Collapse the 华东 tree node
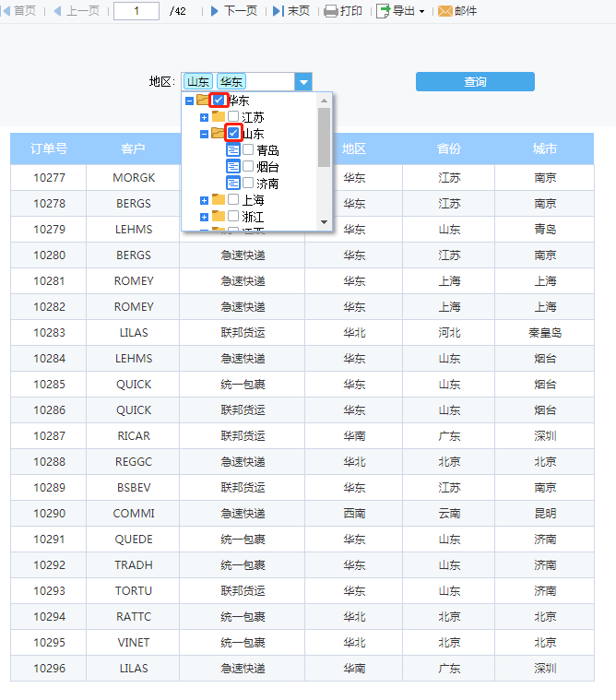This screenshot has width=616, height=700. coord(189,101)
